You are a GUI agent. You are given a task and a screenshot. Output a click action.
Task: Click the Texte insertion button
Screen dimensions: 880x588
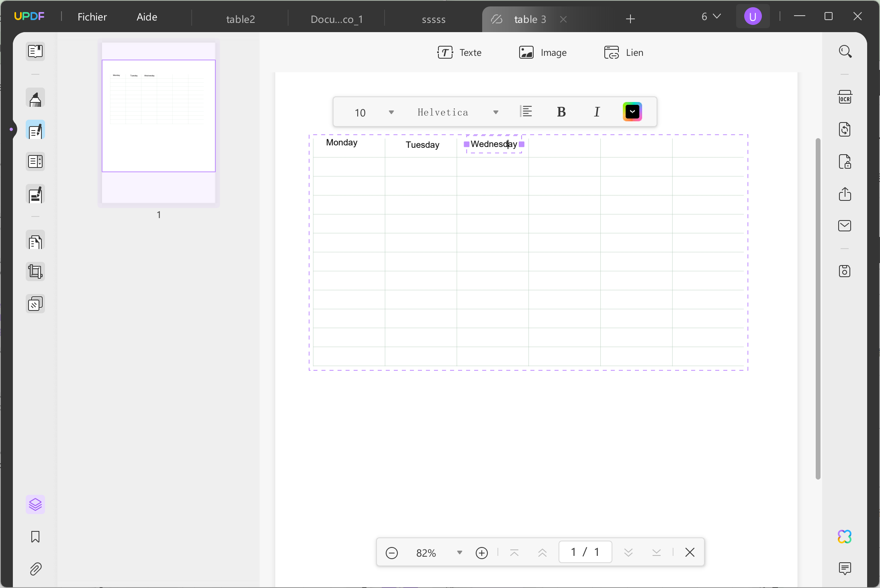point(460,52)
